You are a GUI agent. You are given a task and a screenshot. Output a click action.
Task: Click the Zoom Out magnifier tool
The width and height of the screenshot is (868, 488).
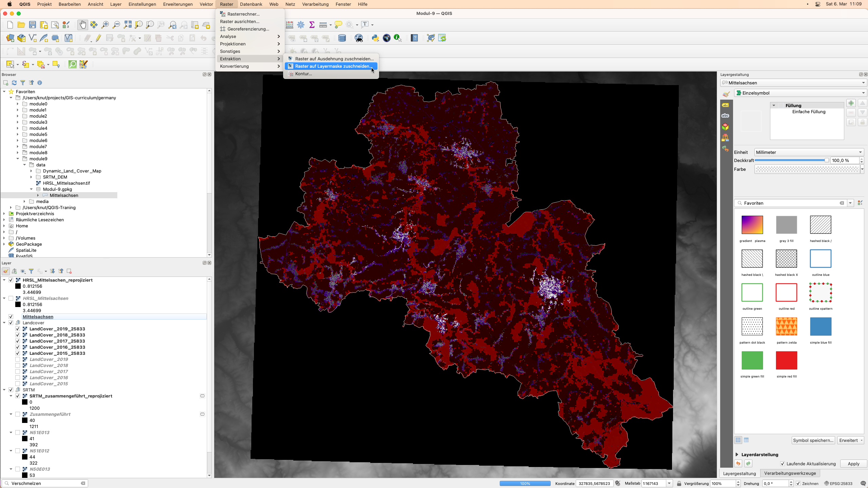click(x=116, y=25)
